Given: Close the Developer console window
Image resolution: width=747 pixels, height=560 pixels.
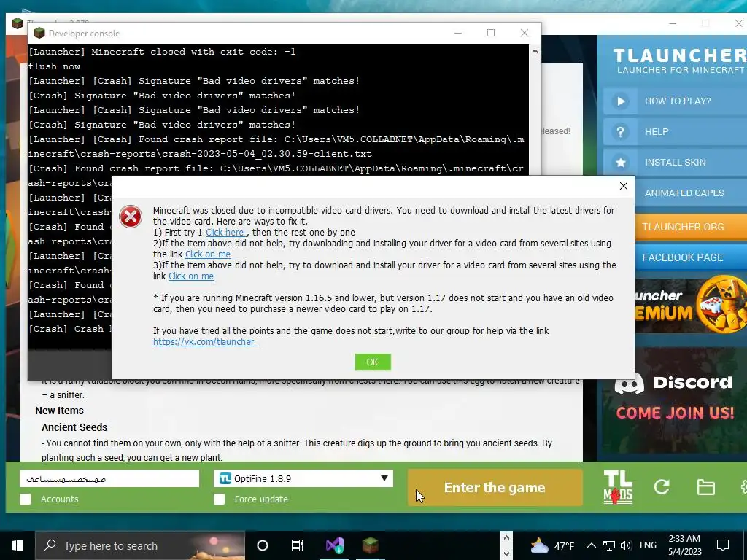Looking at the screenshot, I should [x=524, y=33].
